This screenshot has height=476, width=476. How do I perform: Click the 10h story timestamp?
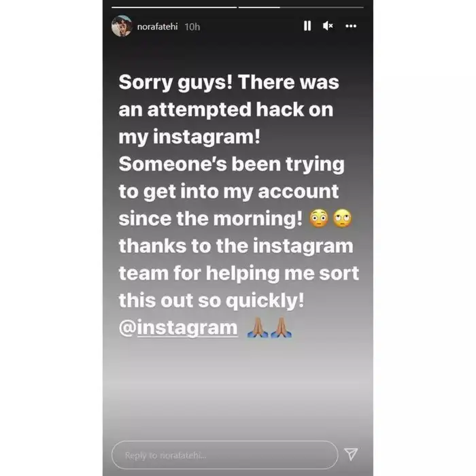pyautogui.click(x=192, y=27)
